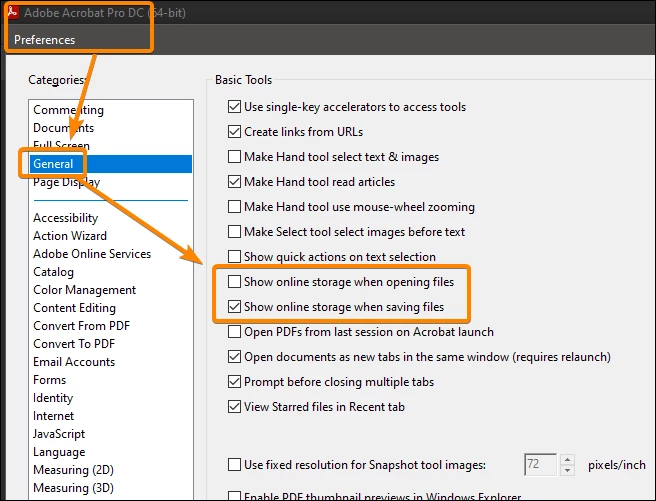656x501 pixels.
Task: Select the Documents category
Action: [64, 128]
